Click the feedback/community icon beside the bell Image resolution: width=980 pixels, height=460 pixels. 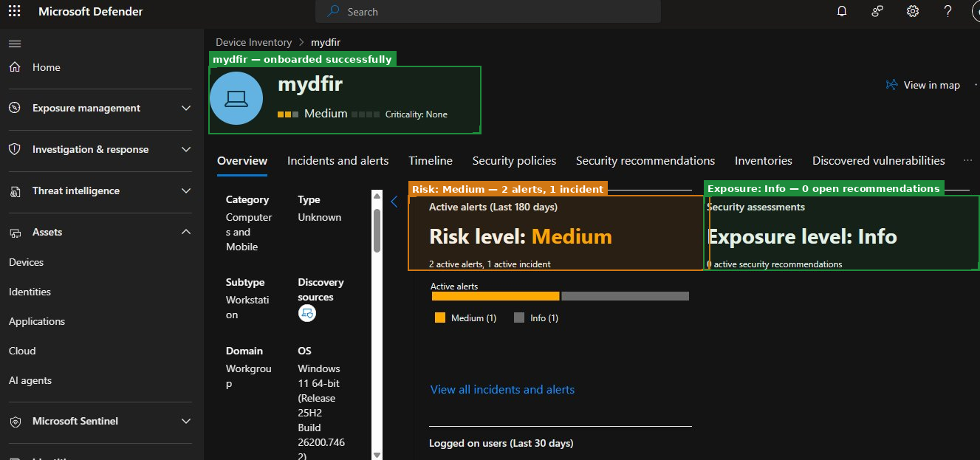[877, 11]
